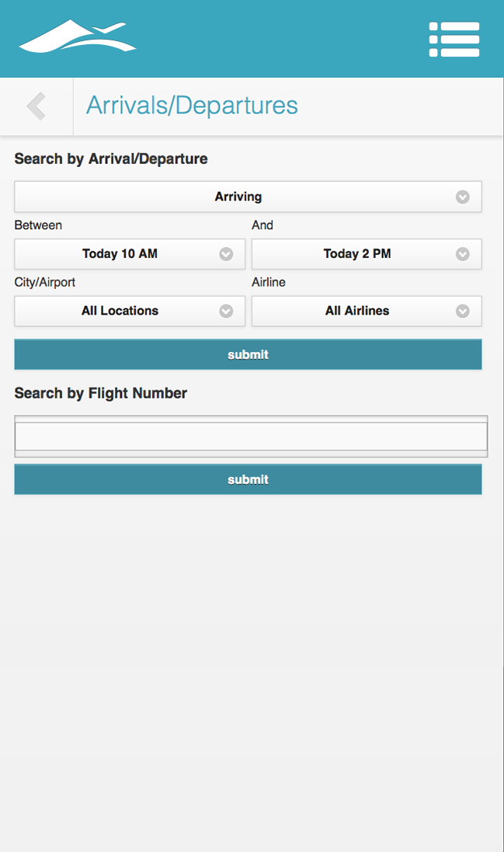The image size is (504, 852).
Task: Submit the flight number search
Action: [x=248, y=480]
